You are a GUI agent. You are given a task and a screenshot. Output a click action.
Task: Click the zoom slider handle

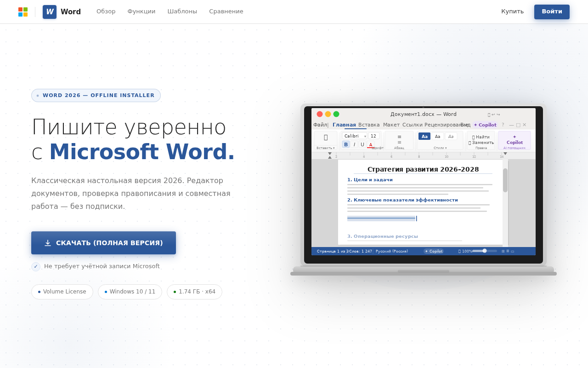point(485,251)
